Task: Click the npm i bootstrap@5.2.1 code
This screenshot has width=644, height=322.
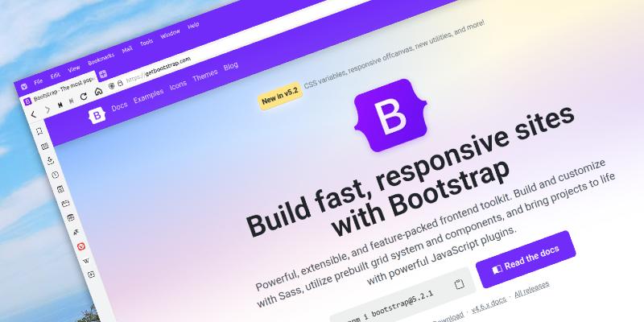Action: (392, 306)
